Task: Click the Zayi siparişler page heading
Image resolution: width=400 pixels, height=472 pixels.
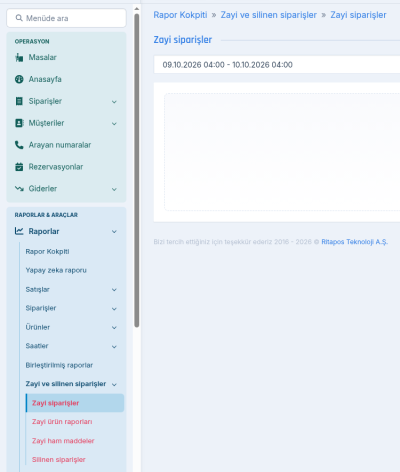Action: pos(183,40)
